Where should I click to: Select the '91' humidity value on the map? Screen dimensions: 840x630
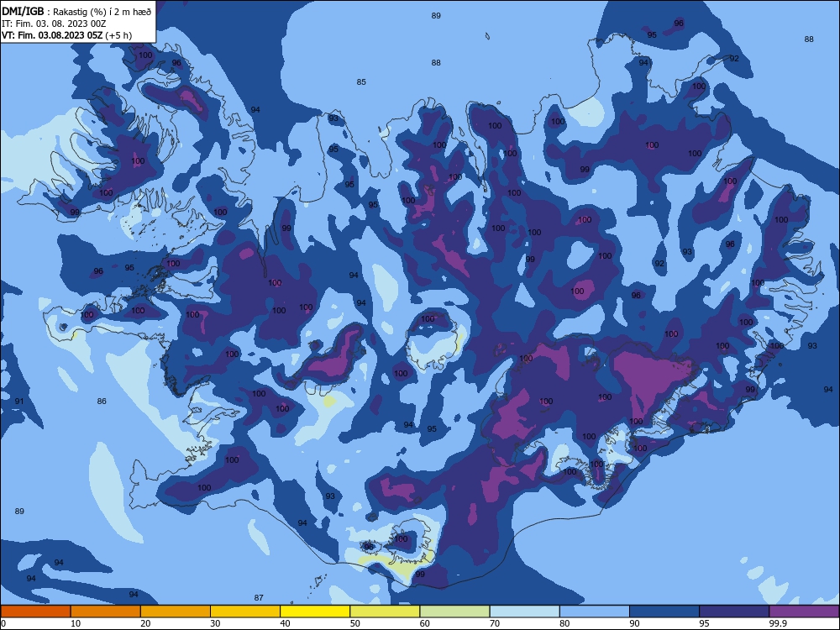tap(19, 401)
